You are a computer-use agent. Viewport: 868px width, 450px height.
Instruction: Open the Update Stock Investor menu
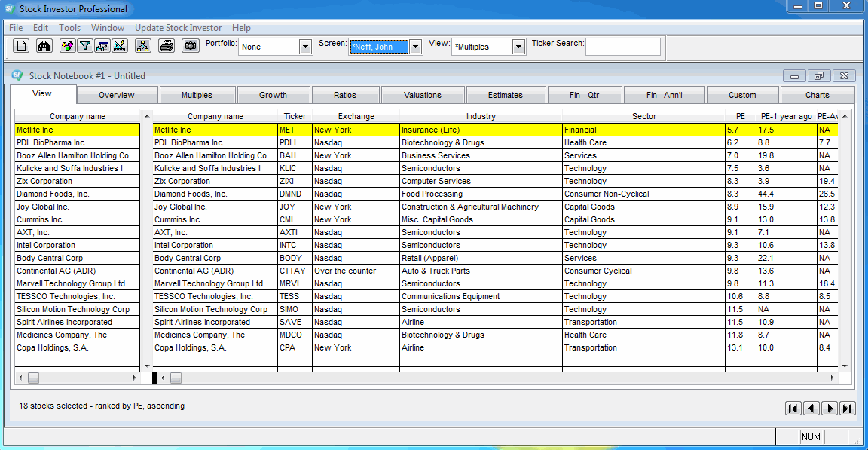point(178,28)
